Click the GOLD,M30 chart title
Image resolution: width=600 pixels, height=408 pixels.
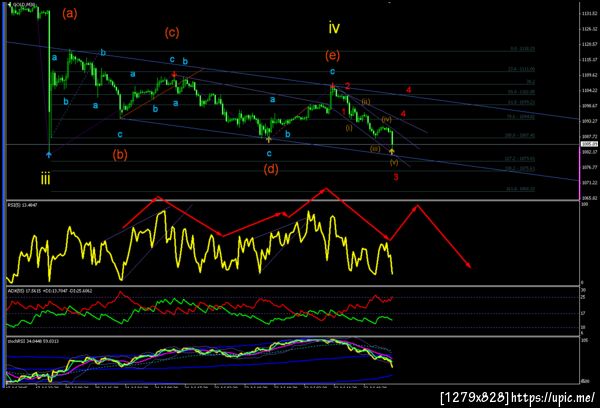click(x=24, y=4)
